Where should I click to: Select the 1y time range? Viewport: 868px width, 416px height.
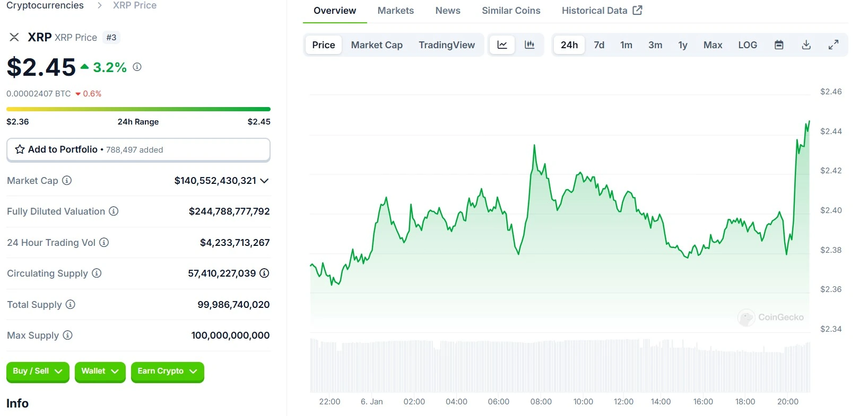[x=683, y=45]
